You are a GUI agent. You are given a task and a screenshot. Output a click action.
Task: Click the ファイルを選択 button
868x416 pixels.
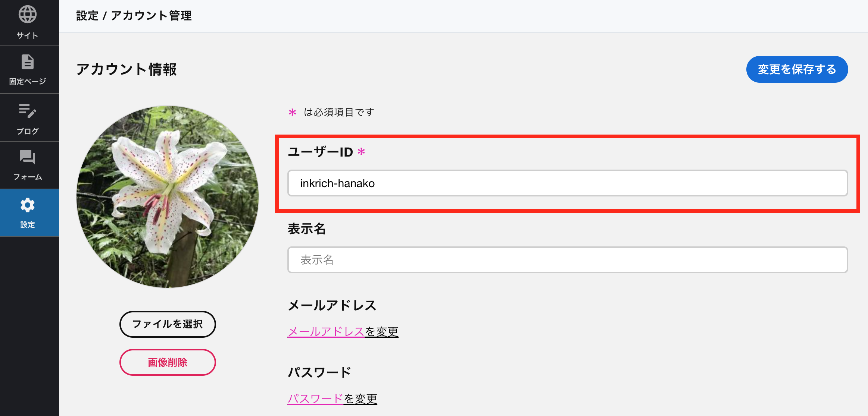pyautogui.click(x=168, y=324)
